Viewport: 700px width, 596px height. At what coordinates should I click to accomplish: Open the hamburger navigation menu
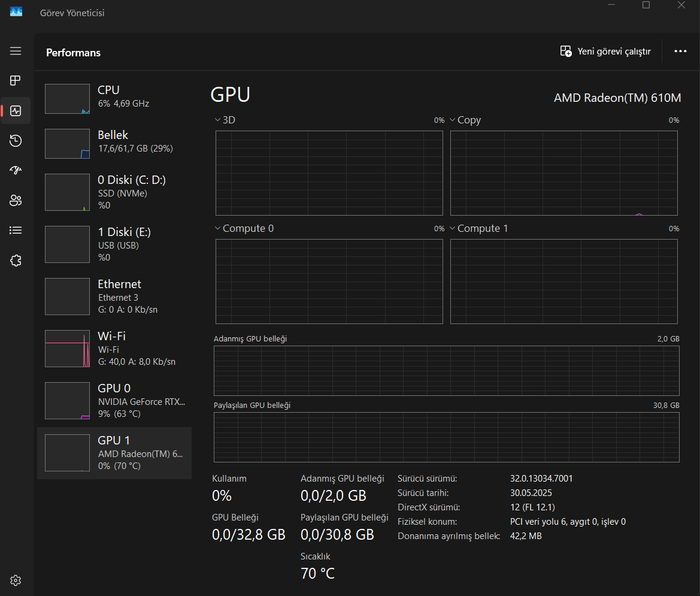(16, 51)
